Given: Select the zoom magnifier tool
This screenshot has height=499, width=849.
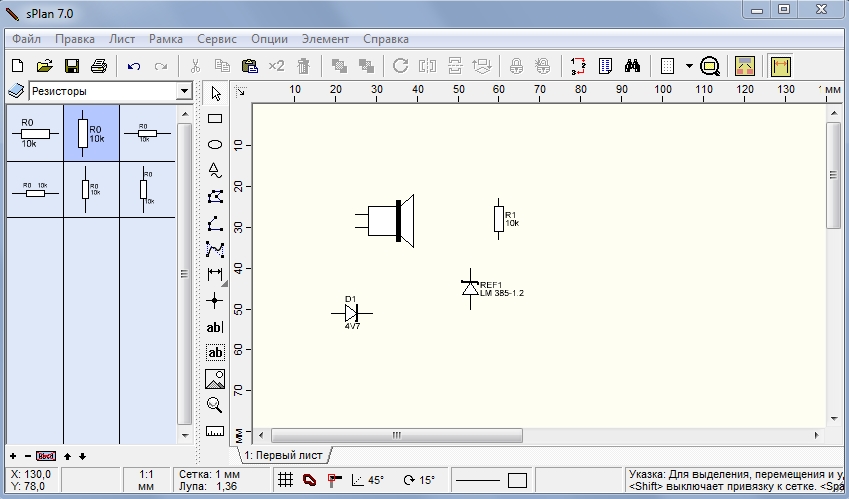Looking at the screenshot, I should 215,405.
